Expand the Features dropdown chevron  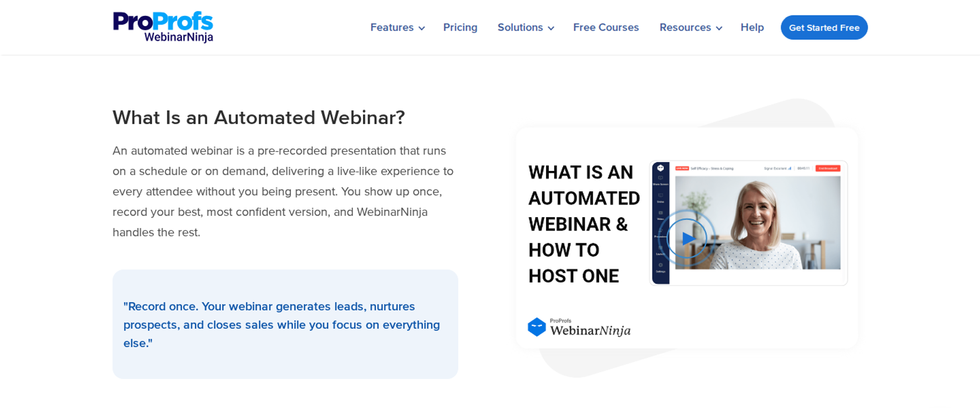point(422,28)
